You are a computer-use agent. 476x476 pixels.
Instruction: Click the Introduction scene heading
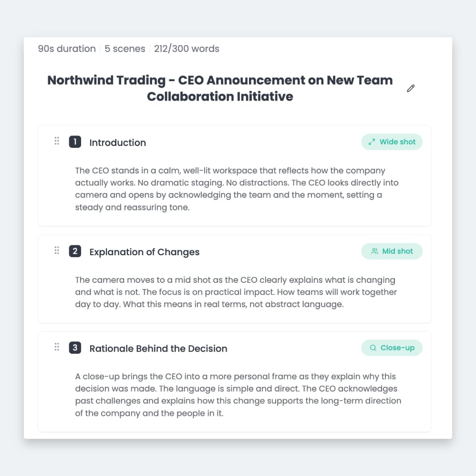(x=117, y=143)
